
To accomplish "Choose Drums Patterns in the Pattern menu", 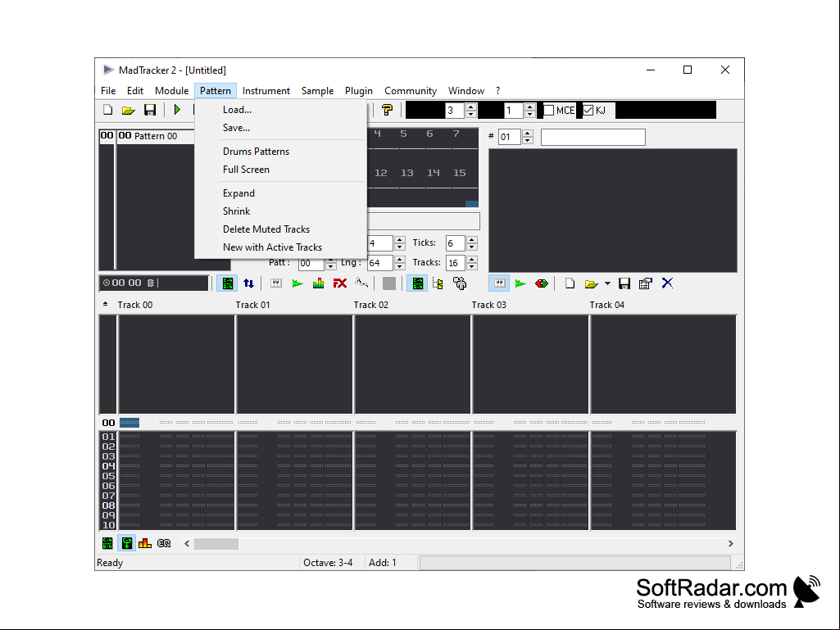I will tap(281, 152).
